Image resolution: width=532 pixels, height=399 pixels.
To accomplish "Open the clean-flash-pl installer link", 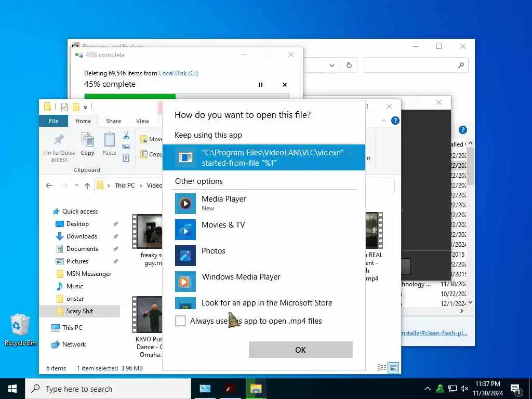I will tap(434, 333).
